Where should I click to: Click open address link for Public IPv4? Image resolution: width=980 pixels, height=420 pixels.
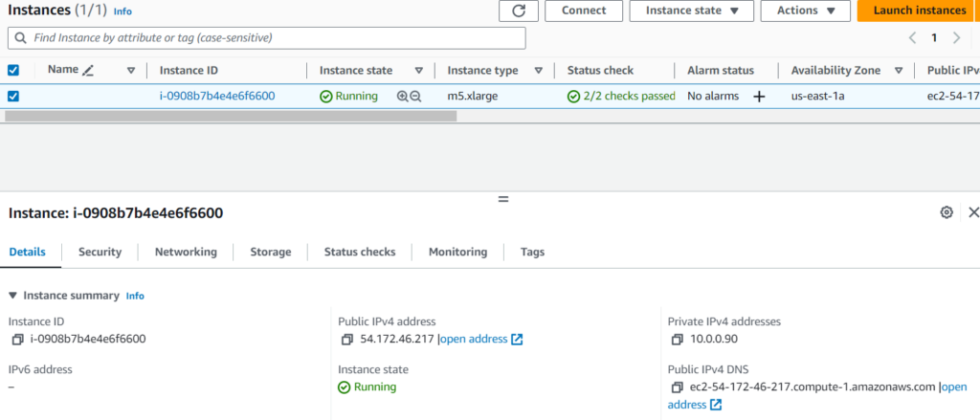pos(474,340)
